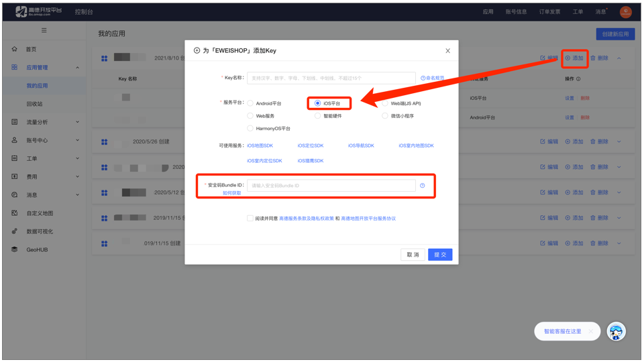Click the user avatar in top bar
This screenshot has width=644, height=362.
(x=625, y=12)
